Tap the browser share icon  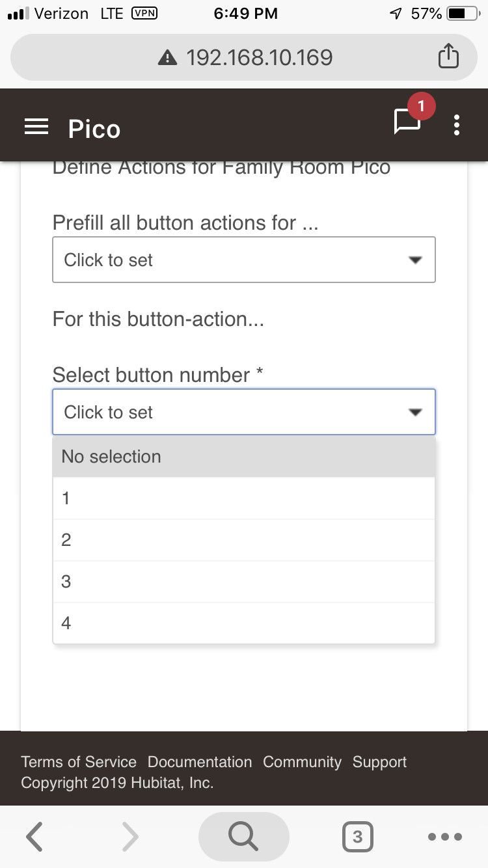tap(448, 57)
